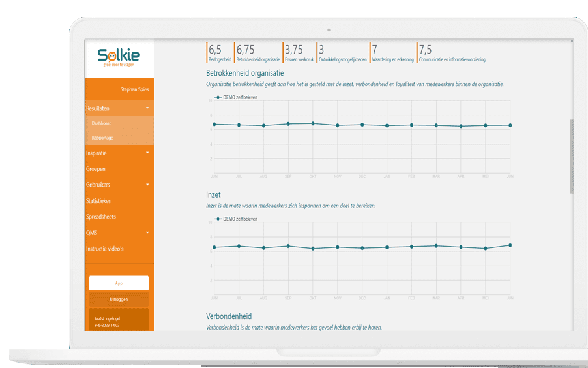Click the App button
The height and width of the screenshot is (368, 588).
pyautogui.click(x=119, y=283)
